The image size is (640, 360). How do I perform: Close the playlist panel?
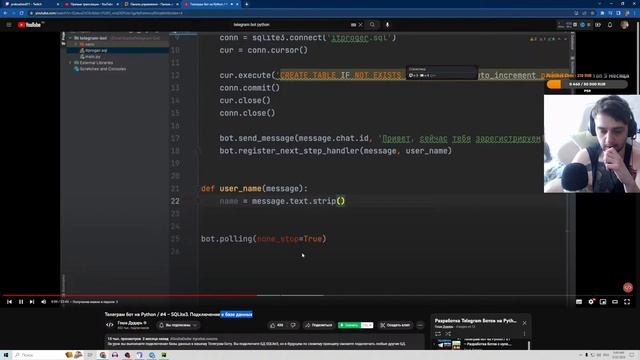point(524,323)
